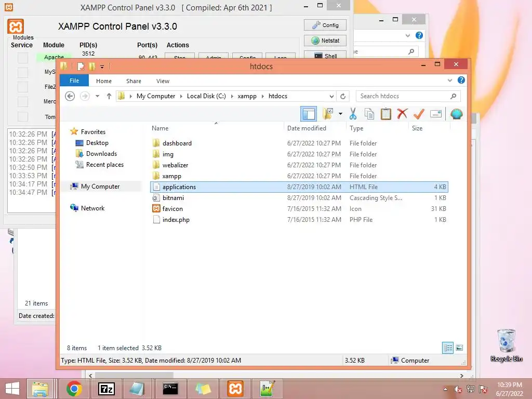Viewport: 532px width, 399px height.
Task: Expand the address bar history dropdown
Action: (x=331, y=96)
